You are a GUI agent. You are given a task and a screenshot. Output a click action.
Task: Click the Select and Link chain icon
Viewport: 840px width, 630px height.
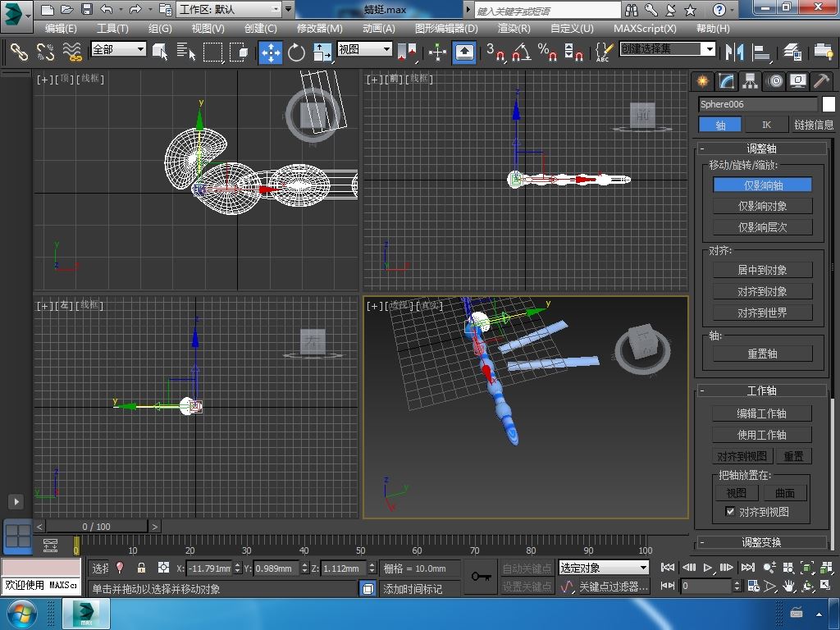click(x=19, y=52)
